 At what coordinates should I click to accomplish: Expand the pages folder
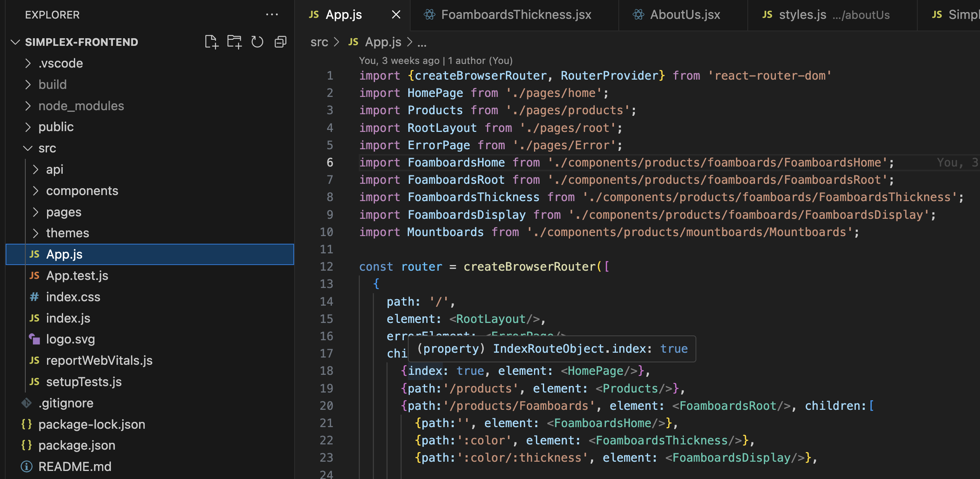35,212
